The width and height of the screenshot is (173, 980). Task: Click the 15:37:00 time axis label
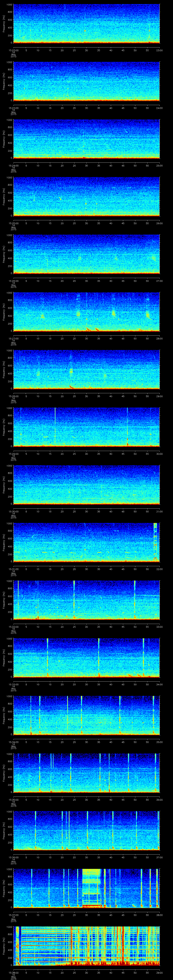coord(13,915)
